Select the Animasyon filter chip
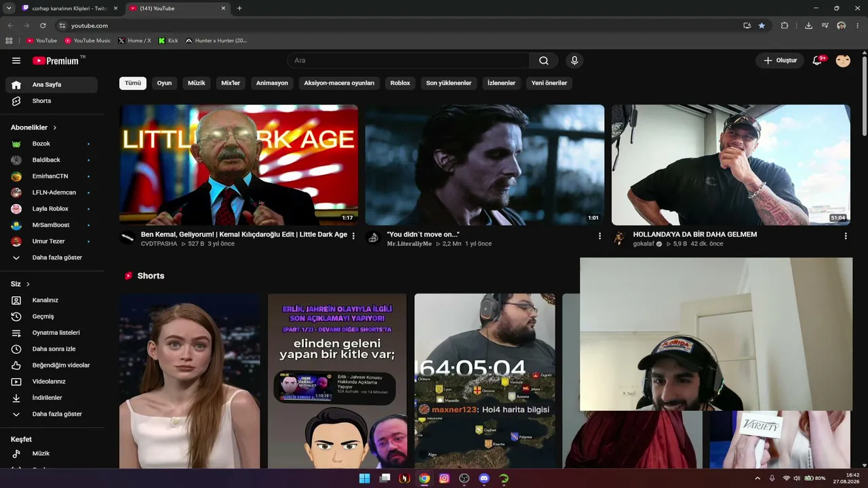Image resolution: width=868 pixels, height=488 pixels. [x=272, y=83]
